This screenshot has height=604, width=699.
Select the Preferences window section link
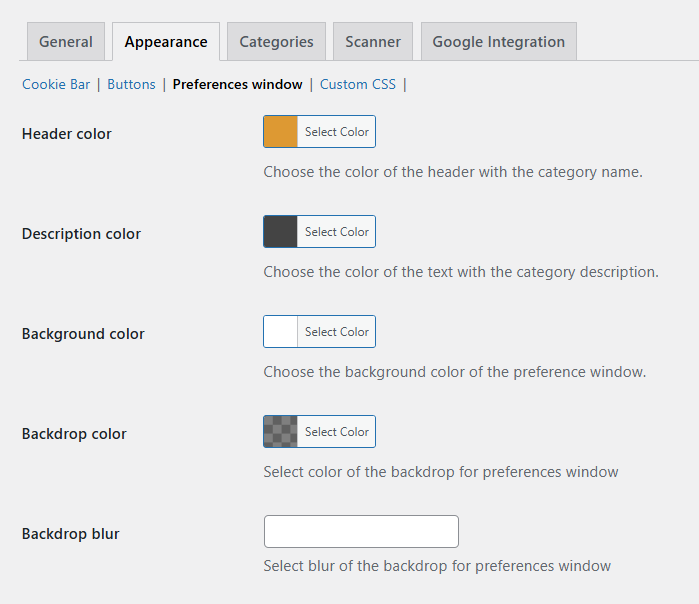tap(237, 84)
